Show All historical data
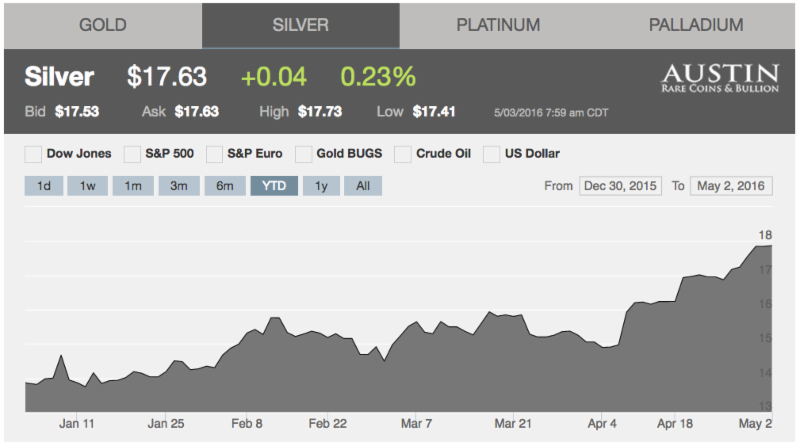Viewport: 800px width, 442px height. 363,186
